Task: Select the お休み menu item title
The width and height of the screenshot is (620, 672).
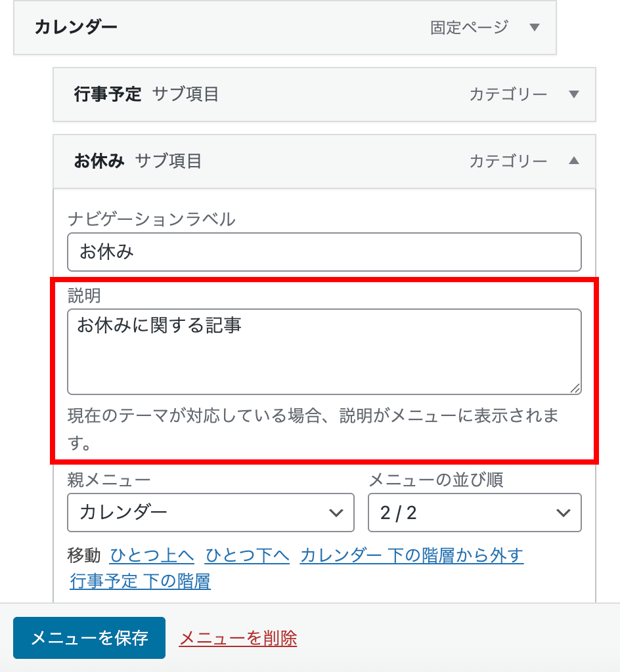Action: [x=99, y=161]
